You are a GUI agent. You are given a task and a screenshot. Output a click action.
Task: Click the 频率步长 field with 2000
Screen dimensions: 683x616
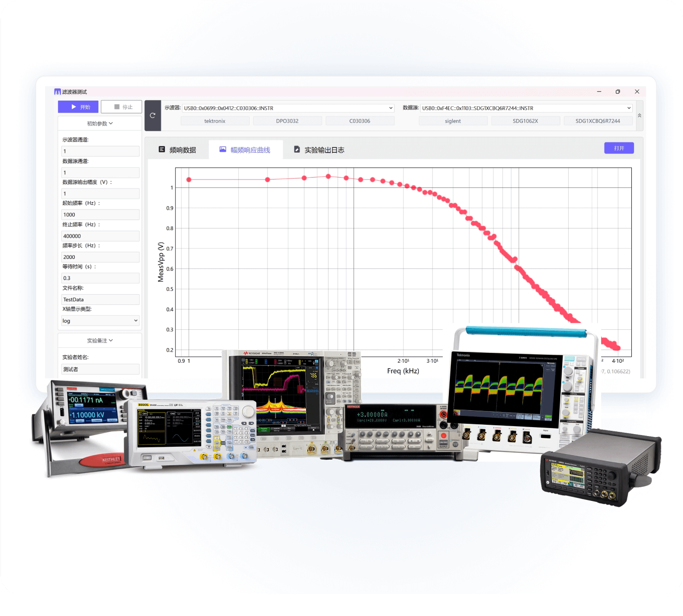(100, 257)
